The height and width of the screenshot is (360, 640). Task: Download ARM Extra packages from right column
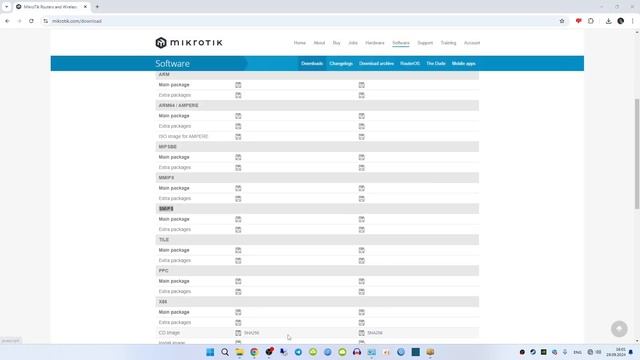pos(362,95)
